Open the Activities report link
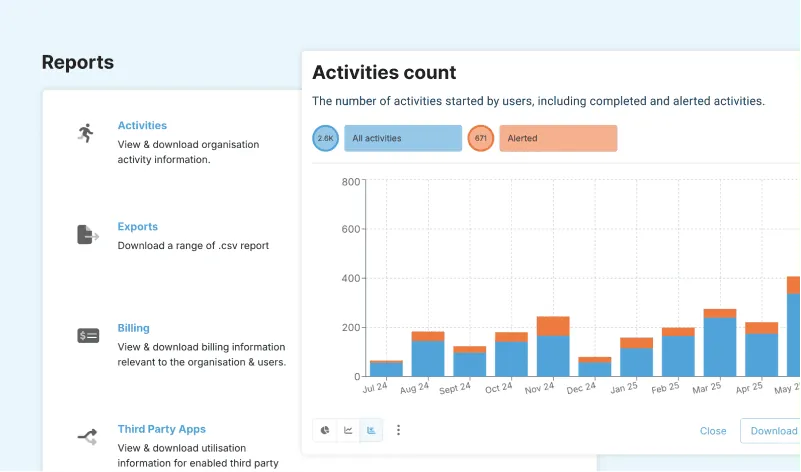Viewport: 801px width, 472px height. click(x=142, y=126)
